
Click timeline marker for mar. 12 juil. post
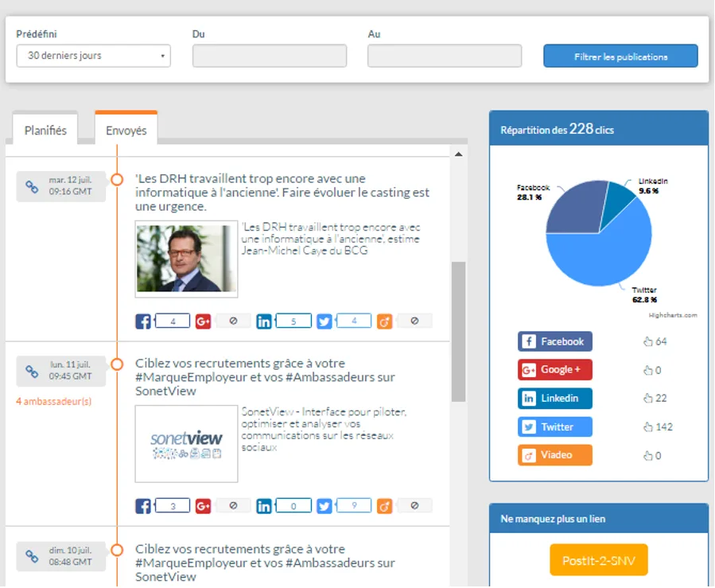click(x=117, y=179)
